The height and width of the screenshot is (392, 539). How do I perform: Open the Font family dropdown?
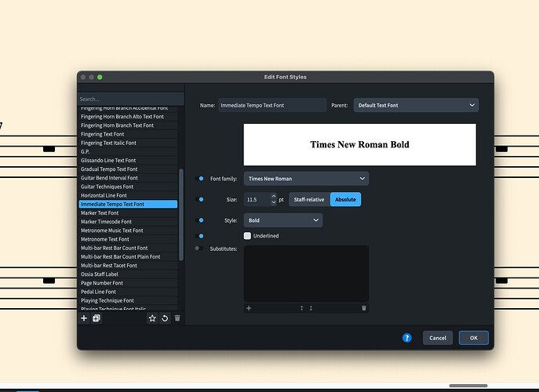[306, 178]
